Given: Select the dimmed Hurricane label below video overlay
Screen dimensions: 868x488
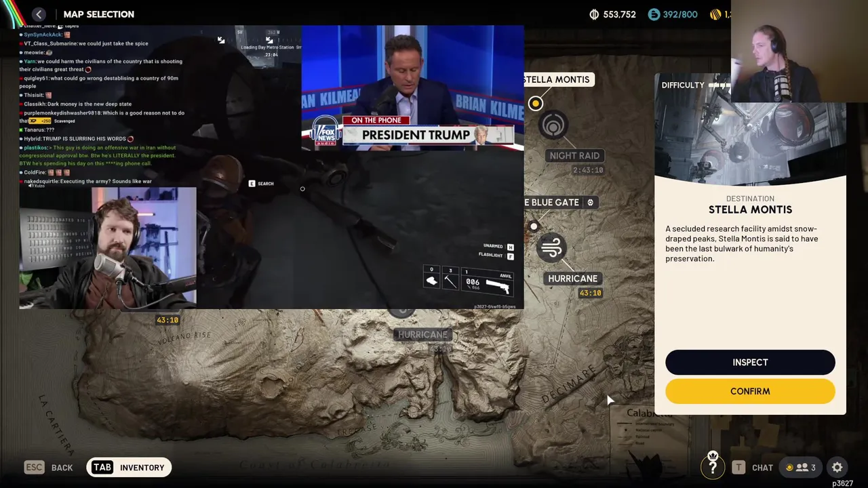Looking at the screenshot, I should pyautogui.click(x=422, y=335).
